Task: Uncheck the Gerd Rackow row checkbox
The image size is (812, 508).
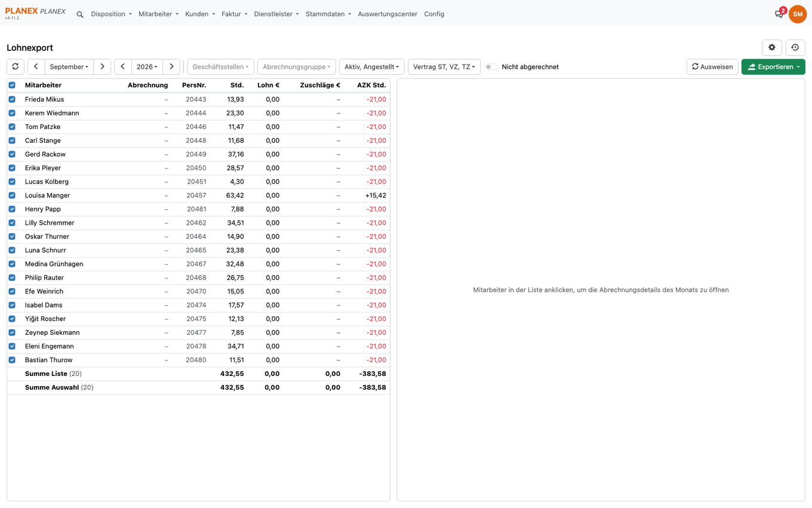Action: pyautogui.click(x=12, y=154)
